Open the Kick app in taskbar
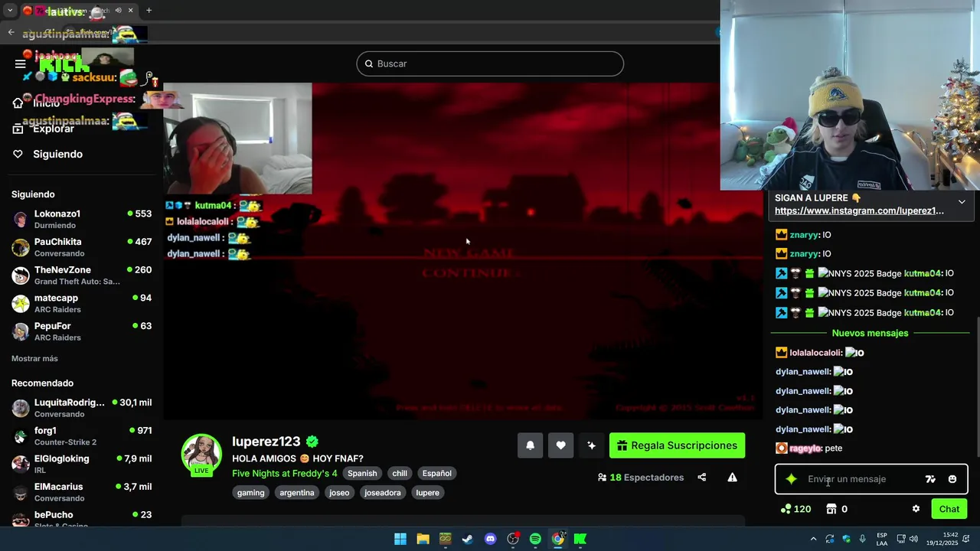Viewport: 980px width, 551px height. coord(580,539)
